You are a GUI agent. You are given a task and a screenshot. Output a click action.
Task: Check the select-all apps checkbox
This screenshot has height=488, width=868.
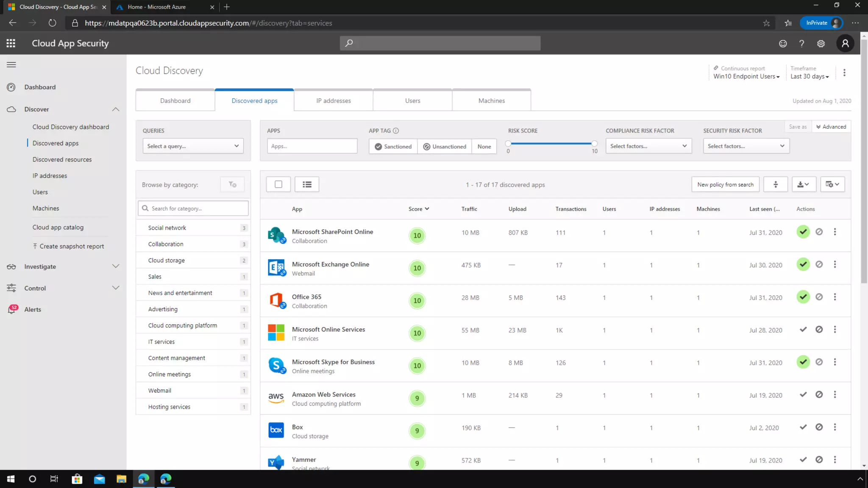click(278, 184)
